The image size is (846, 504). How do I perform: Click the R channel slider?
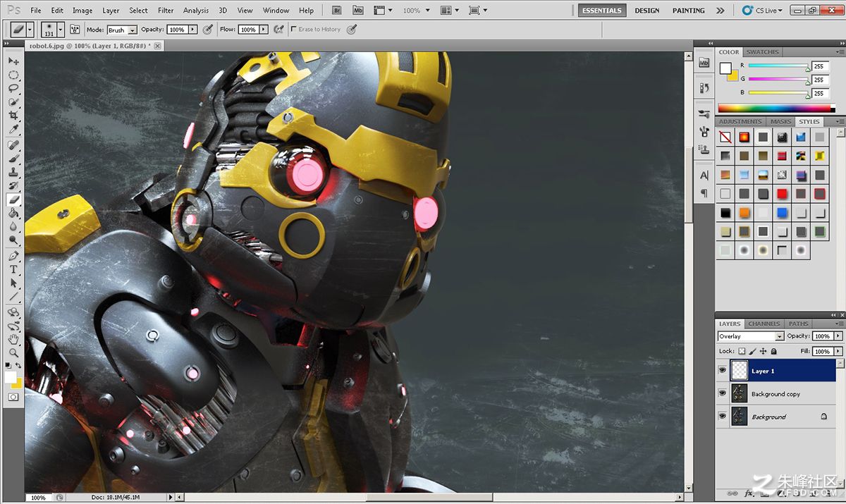(x=779, y=66)
